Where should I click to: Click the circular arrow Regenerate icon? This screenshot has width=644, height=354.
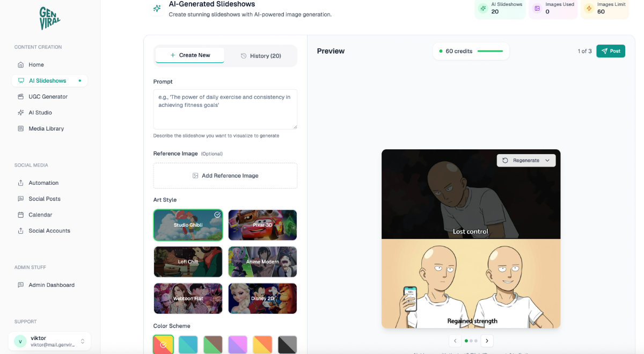[505, 161]
